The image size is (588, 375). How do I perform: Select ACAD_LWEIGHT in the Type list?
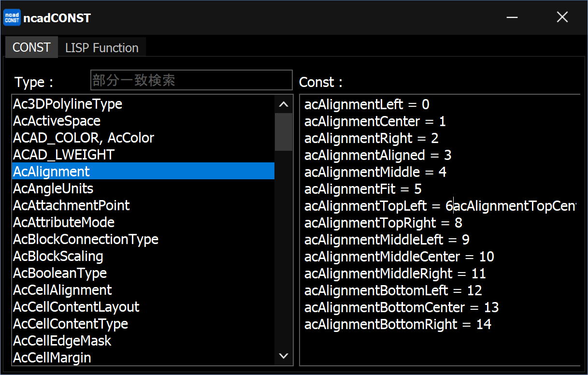click(x=143, y=155)
